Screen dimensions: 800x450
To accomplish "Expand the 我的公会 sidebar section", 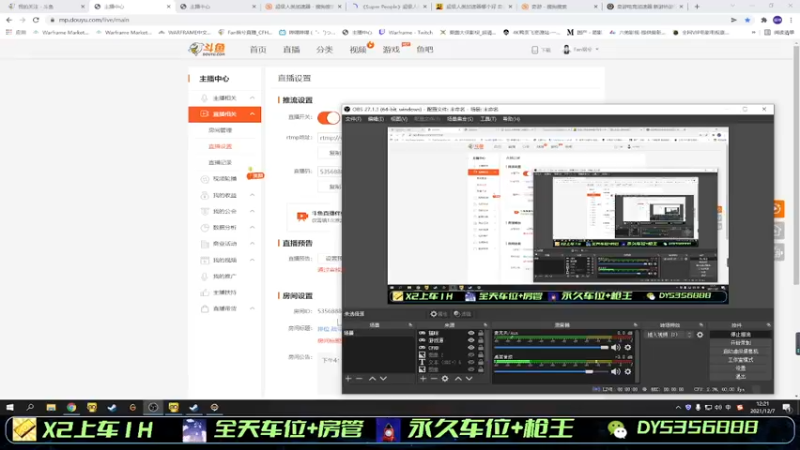I will coord(253,211).
